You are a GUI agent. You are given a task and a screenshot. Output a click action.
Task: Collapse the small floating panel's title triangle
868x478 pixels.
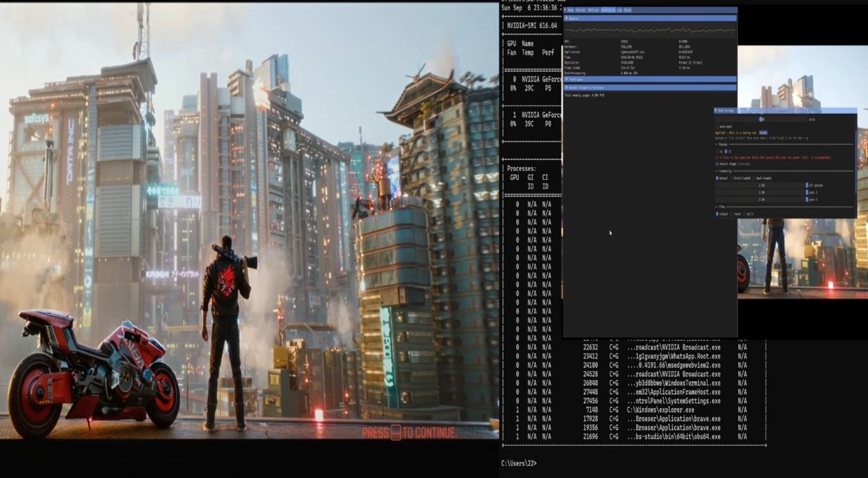[717, 111]
